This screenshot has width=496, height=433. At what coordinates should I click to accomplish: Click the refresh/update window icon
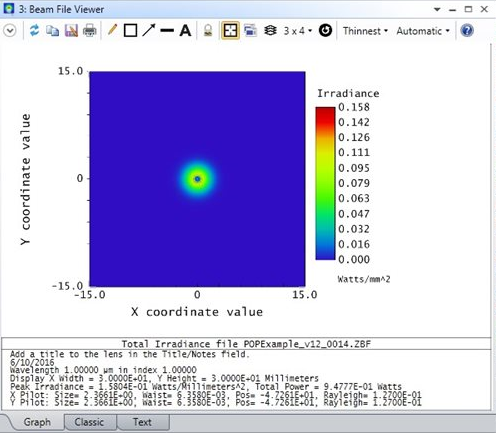click(x=34, y=31)
